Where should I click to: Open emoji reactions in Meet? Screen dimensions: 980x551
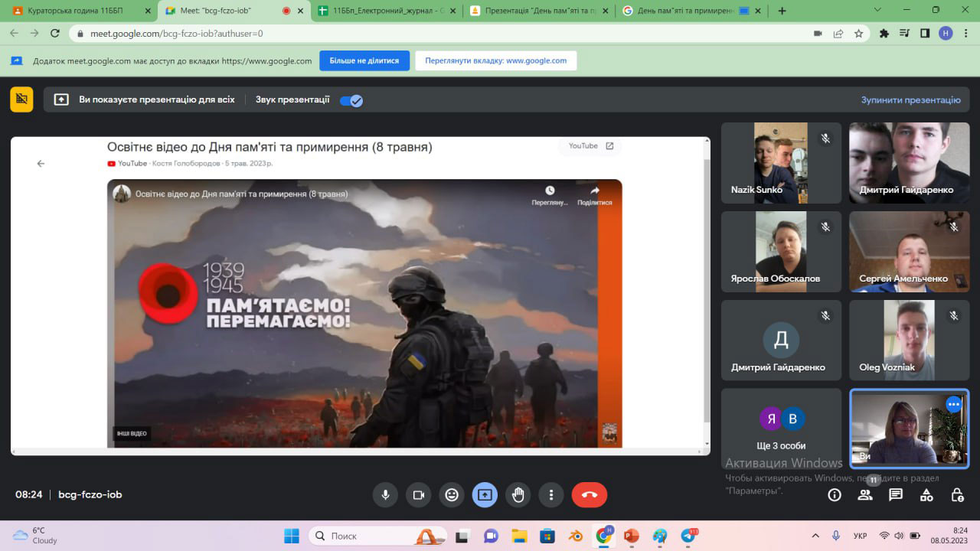pyautogui.click(x=452, y=495)
